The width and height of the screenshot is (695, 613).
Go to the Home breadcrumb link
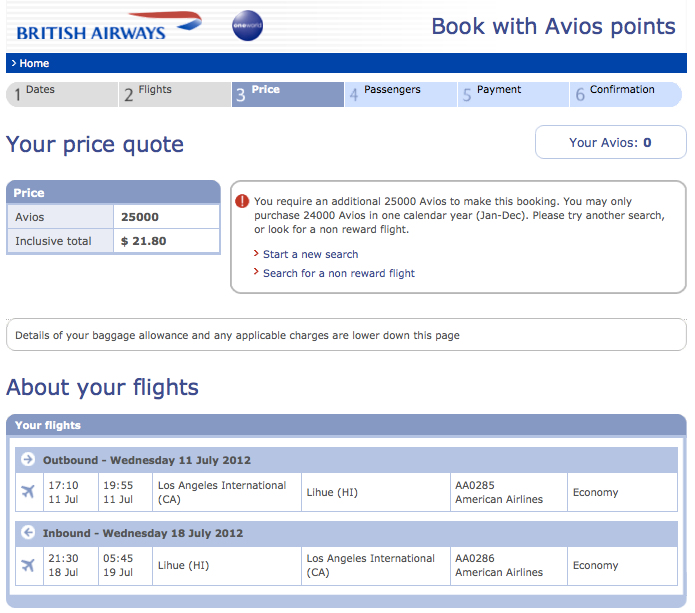point(33,63)
